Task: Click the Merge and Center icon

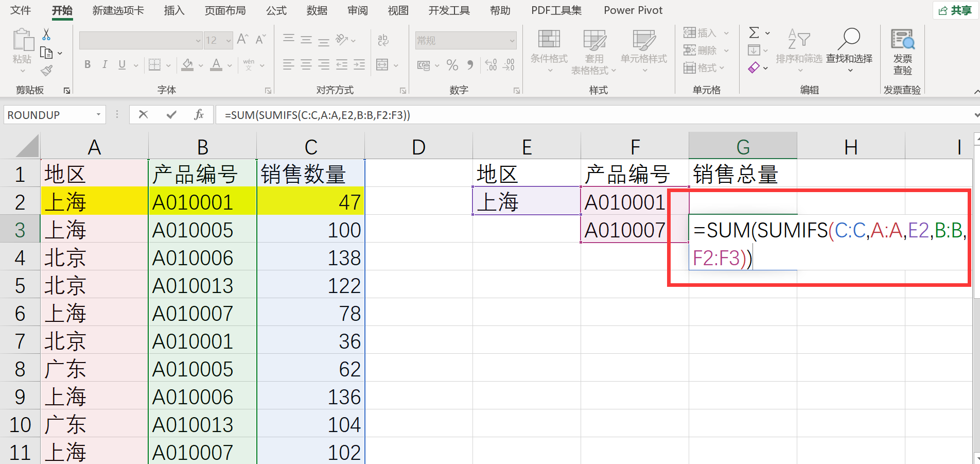Action: click(382, 64)
